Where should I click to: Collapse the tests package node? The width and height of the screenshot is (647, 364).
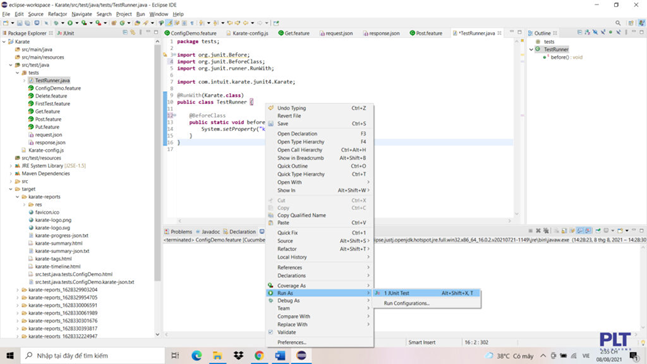point(17,73)
